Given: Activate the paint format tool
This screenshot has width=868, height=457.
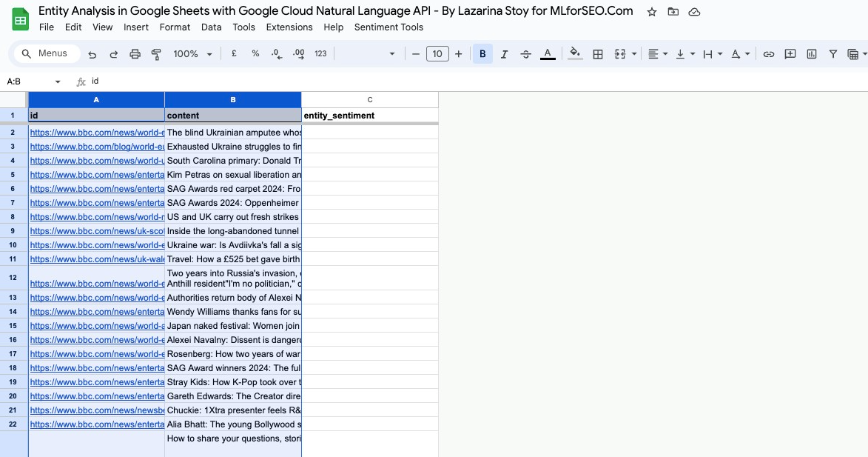Looking at the screenshot, I should tap(156, 54).
